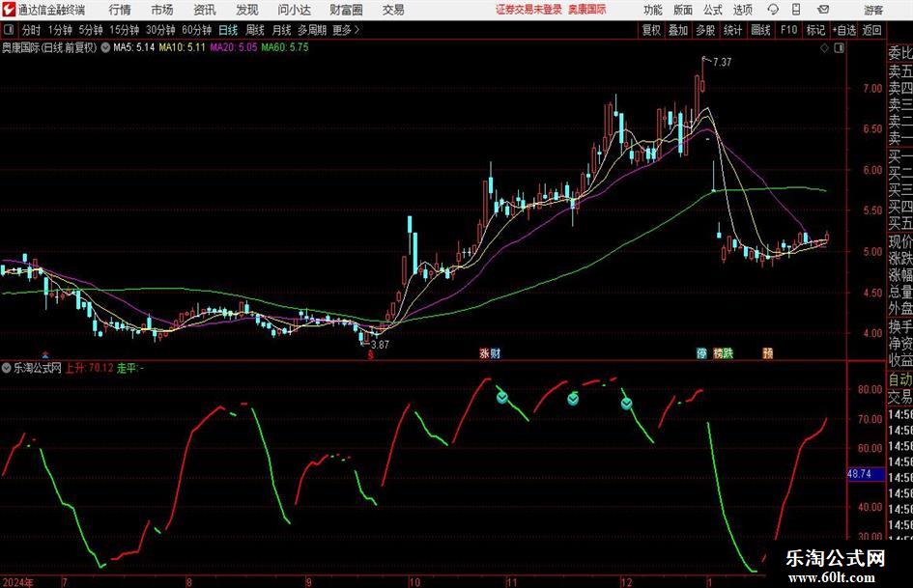913x588 pixels.
Task: Click the third green checkmark signal marker
Action: (x=626, y=404)
